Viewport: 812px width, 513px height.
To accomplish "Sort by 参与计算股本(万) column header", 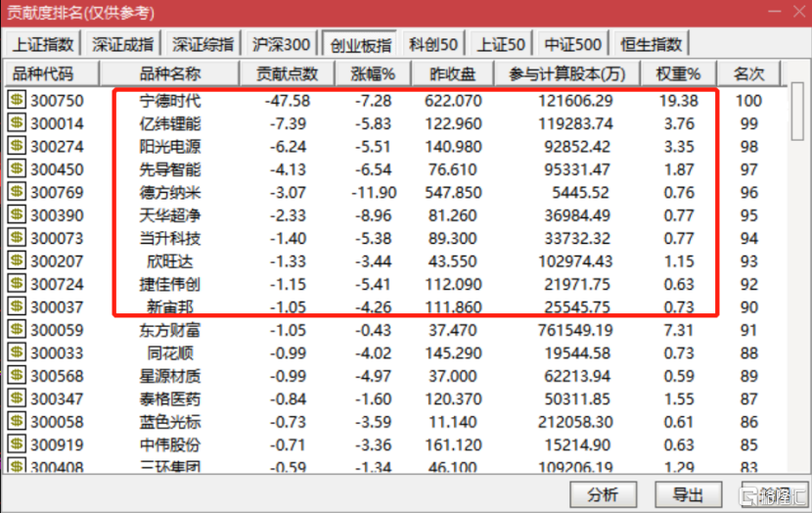I will (x=567, y=73).
